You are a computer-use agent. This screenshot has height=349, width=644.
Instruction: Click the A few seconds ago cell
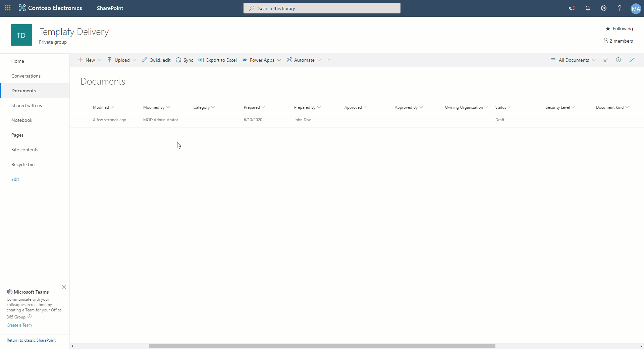click(109, 120)
